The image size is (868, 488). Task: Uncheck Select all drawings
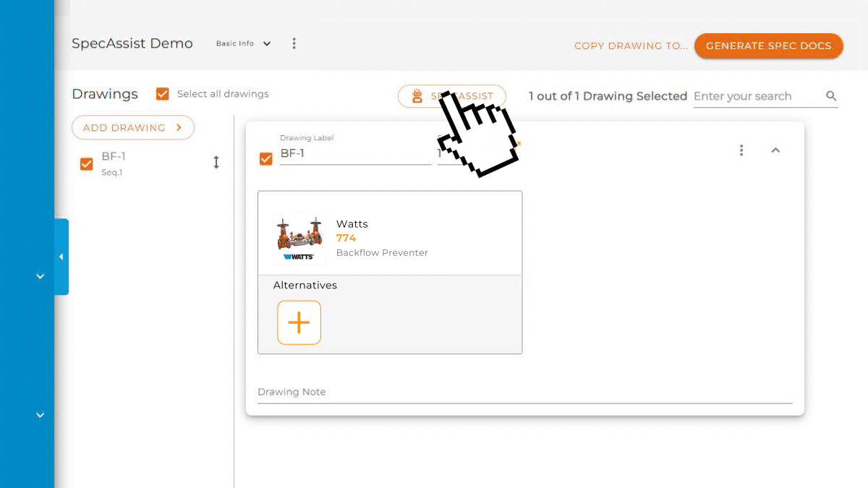pyautogui.click(x=162, y=93)
